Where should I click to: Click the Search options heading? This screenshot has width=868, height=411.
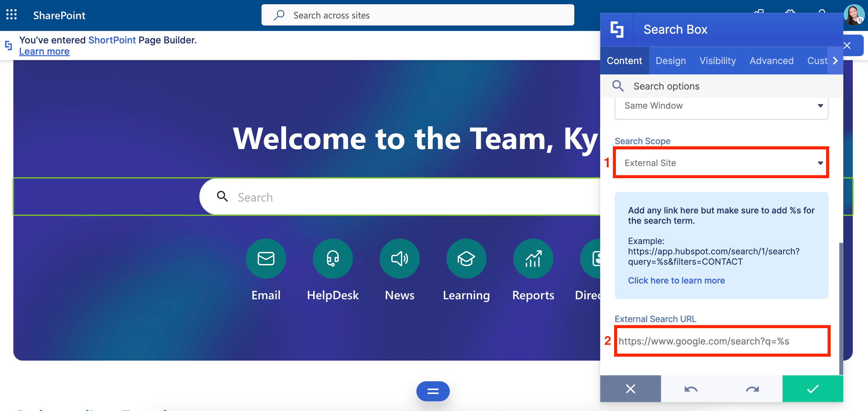point(666,86)
